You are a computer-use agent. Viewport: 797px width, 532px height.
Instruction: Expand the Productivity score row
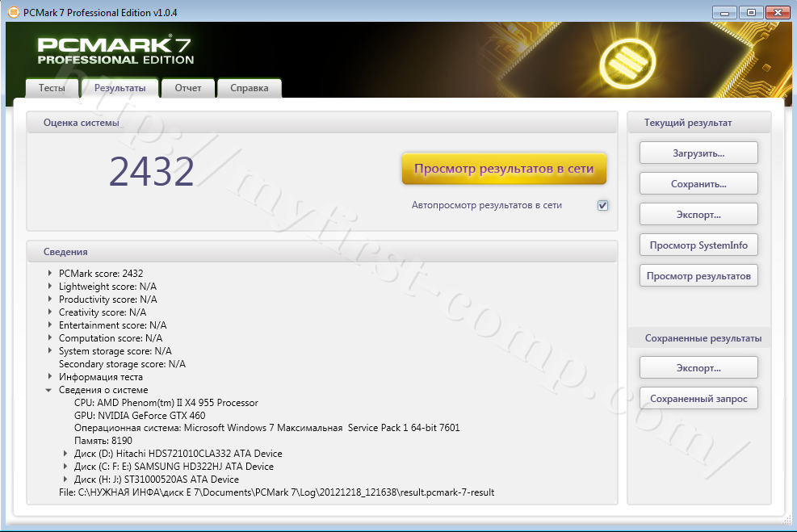click(50, 299)
